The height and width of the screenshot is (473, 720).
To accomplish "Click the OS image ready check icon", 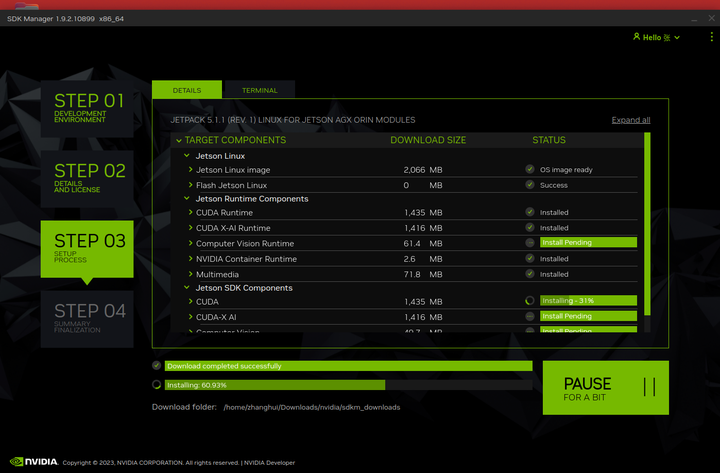I will (x=530, y=169).
